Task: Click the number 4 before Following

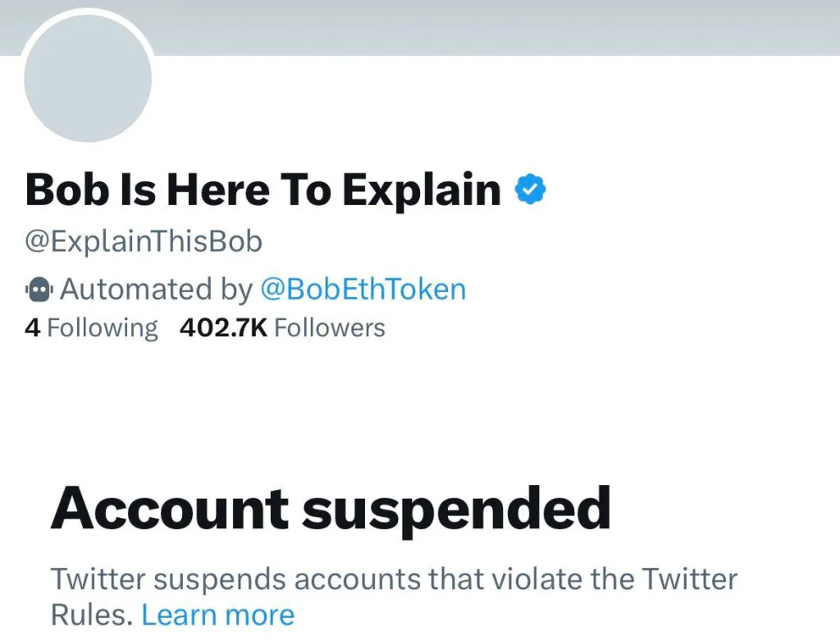Action: click(x=32, y=328)
